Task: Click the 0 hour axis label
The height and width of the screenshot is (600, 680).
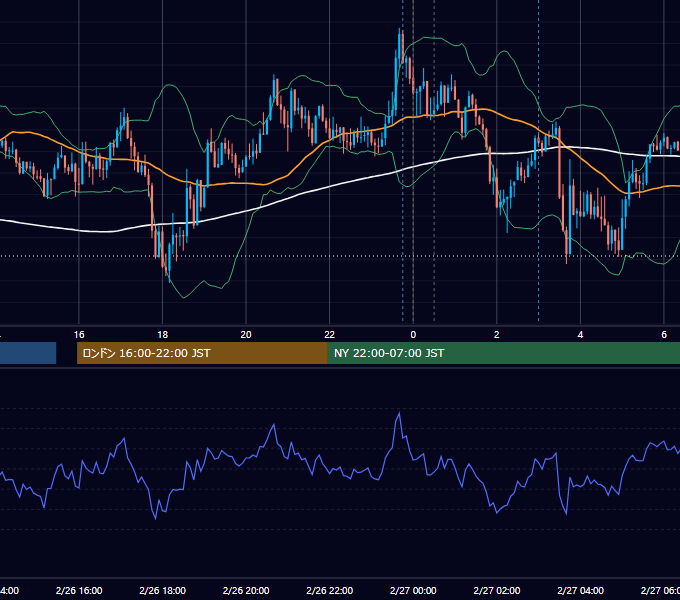Action: click(413, 335)
